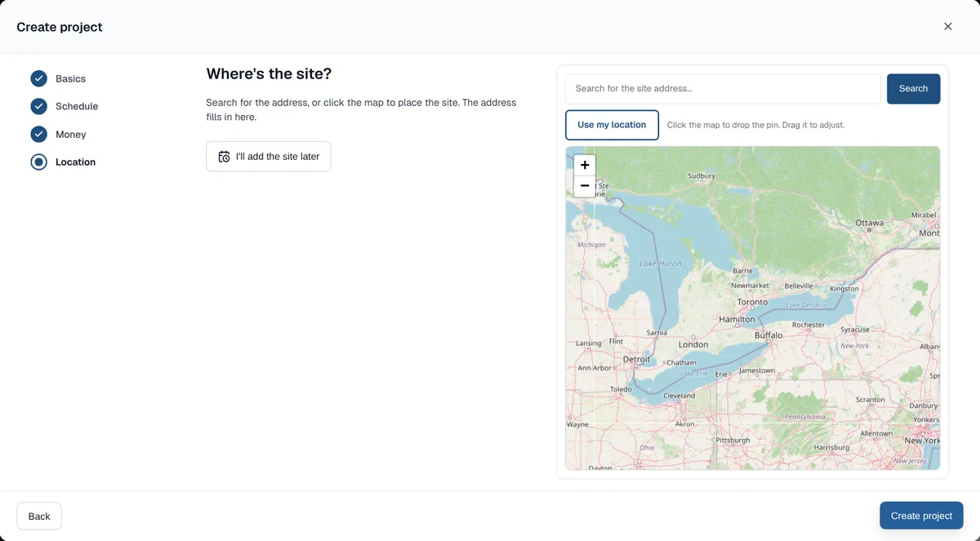Click Pittsburgh label on the map
The image size is (980, 541).
pos(733,441)
